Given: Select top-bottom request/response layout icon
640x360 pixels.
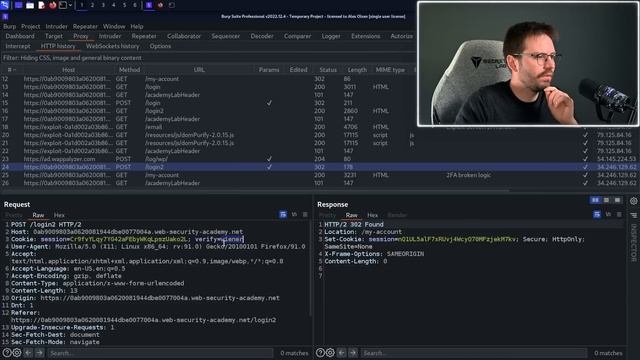Looking at the screenshot, I should pyautogui.click(x=607, y=200).
